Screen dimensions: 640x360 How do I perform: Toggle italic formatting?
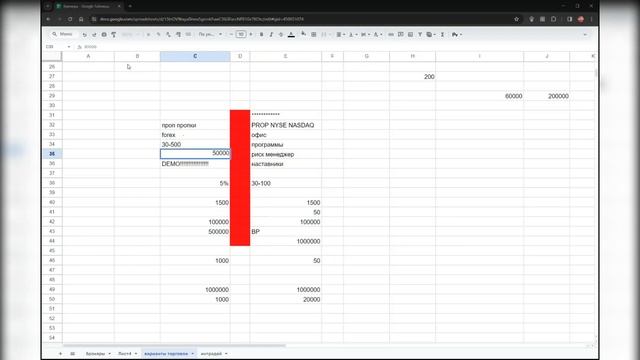(271, 35)
